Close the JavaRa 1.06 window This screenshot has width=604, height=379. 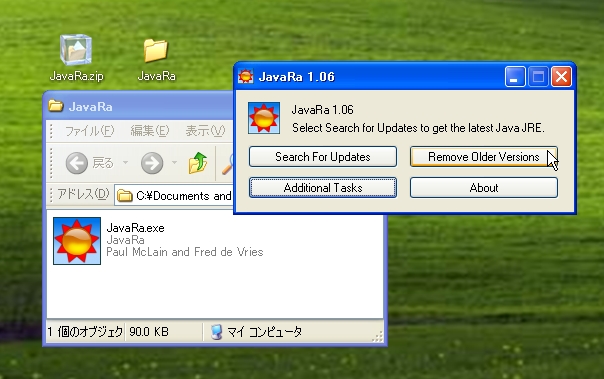(561, 77)
